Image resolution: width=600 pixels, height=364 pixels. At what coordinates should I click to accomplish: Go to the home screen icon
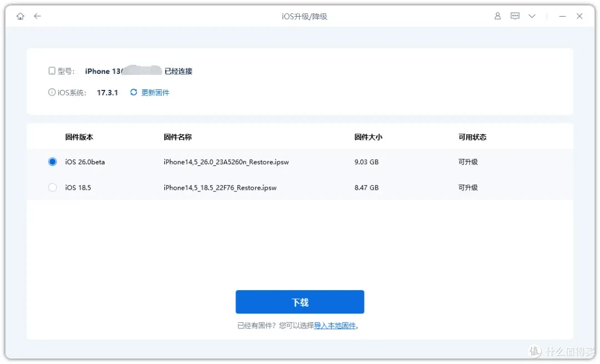21,16
